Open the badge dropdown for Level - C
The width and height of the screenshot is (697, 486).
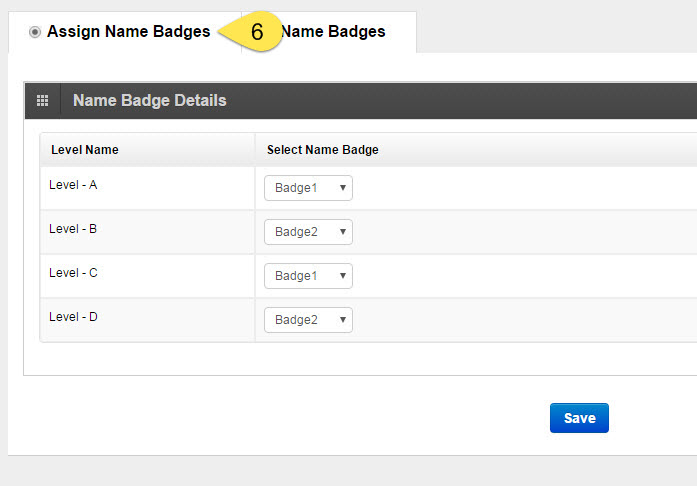click(x=308, y=276)
